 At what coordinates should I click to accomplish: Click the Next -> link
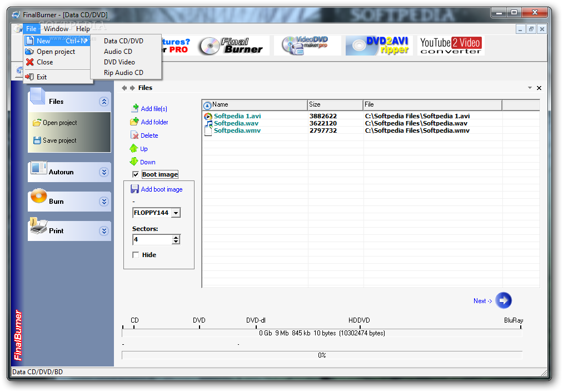(x=482, y=301)
